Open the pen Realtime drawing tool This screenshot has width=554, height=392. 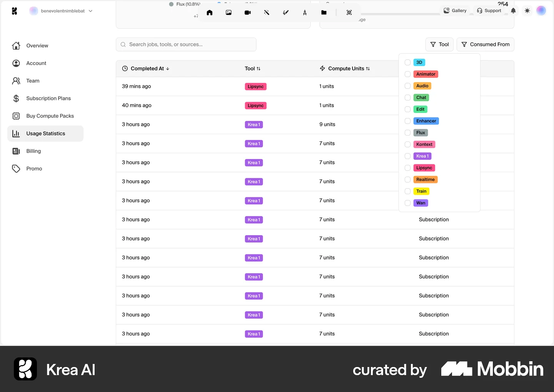[x=286, y=13]
